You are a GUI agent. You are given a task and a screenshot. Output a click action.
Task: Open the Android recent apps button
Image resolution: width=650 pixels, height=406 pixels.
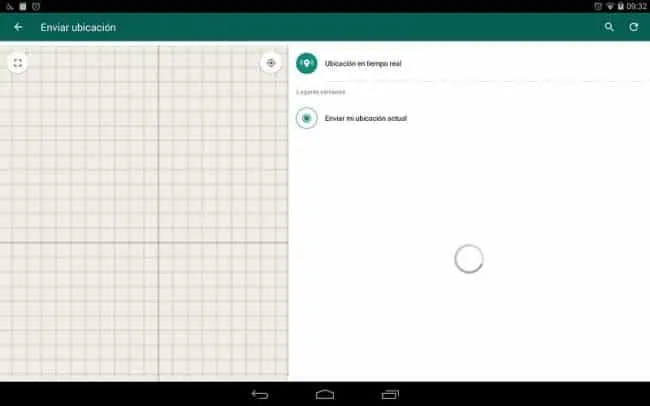click(x=390, y=395)
